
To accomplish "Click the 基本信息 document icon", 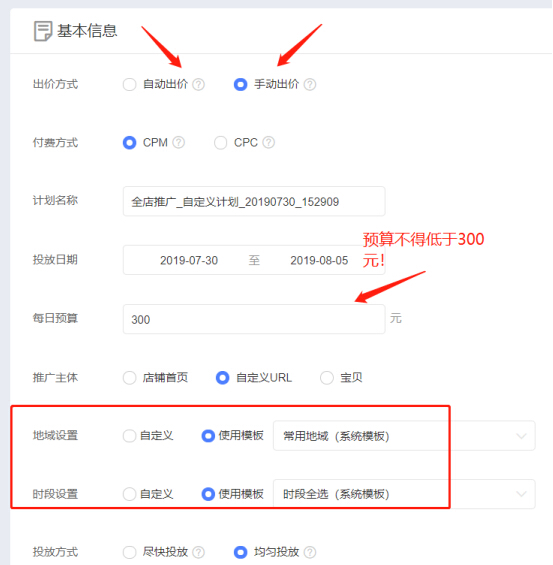I will 43,31.
